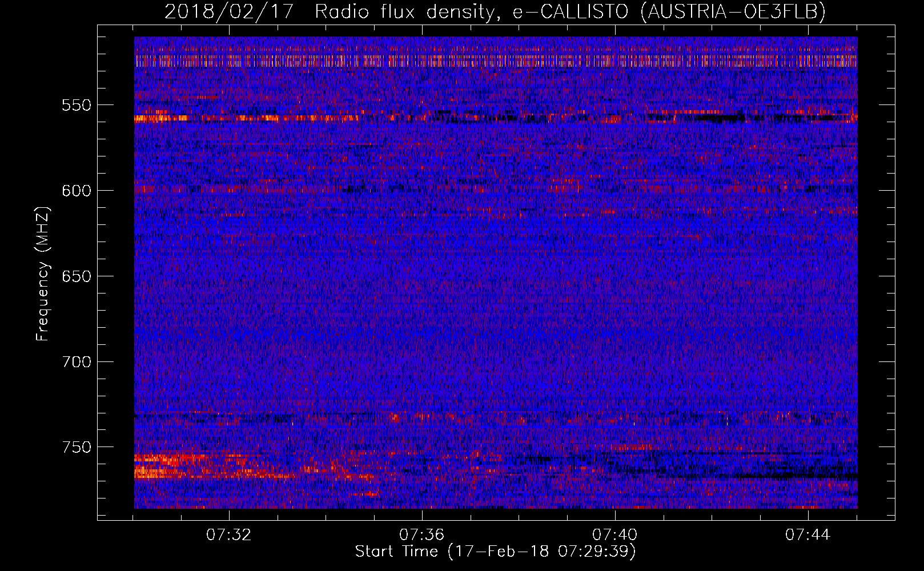
Task: Select the 550 frequency axis label
Action: coord(77,106)
